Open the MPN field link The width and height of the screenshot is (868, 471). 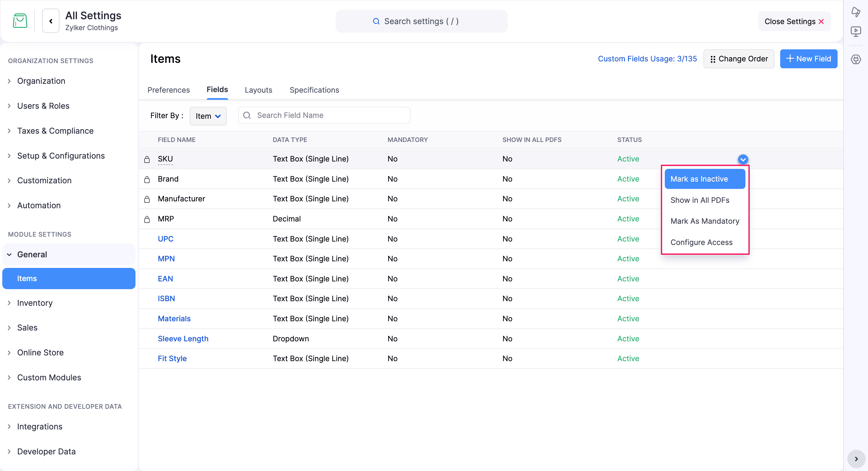(166, 258)
